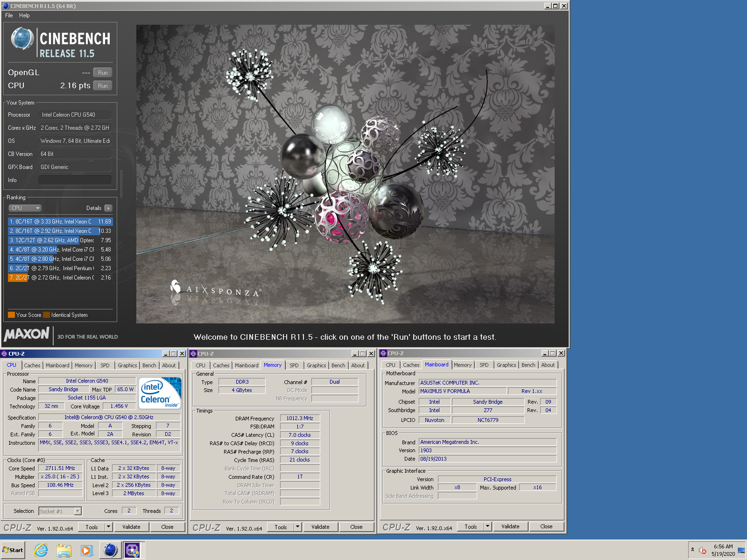Open Tools dropdown arrow in Mainboard-tab CPU-Z window

click(487, 526)
